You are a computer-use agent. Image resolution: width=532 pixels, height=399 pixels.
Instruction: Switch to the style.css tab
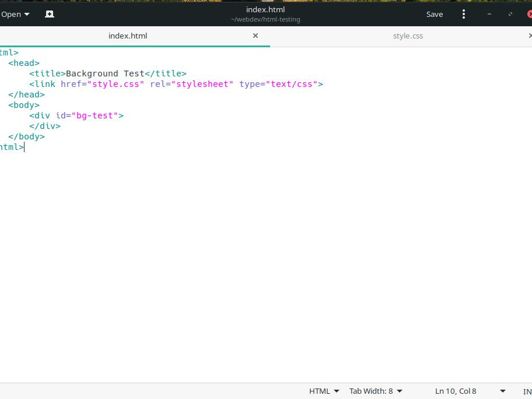coord(408,36)
